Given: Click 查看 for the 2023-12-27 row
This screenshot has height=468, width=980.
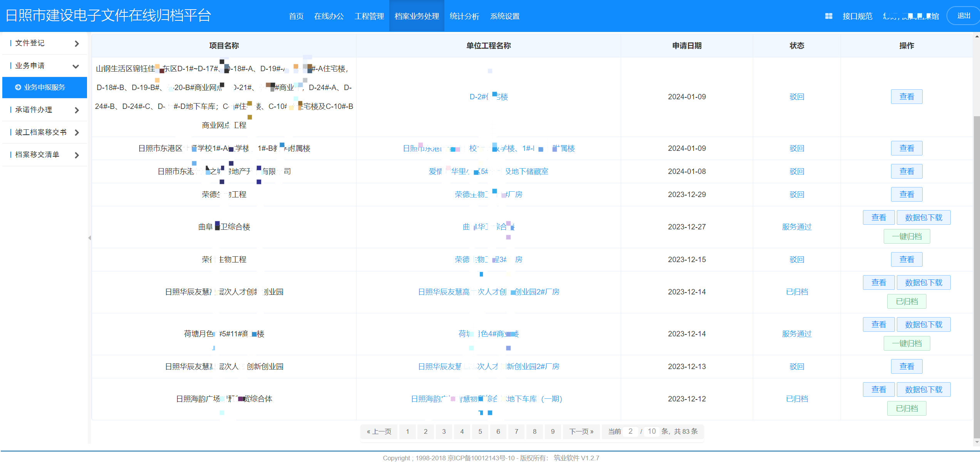Looking at the screenshot, I should coord(878,217).
